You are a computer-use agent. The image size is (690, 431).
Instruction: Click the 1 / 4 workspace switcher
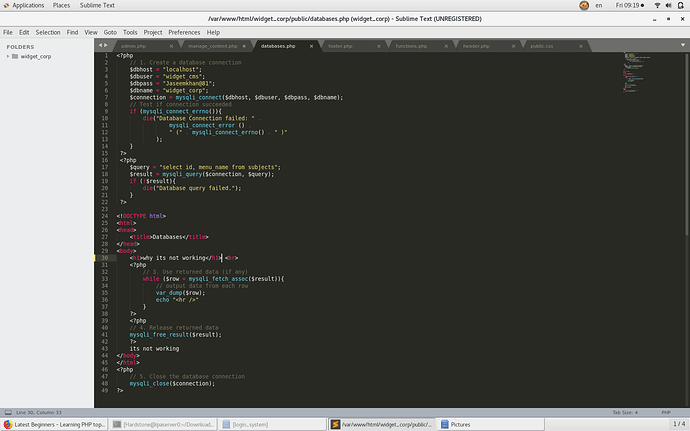(679, 424)
